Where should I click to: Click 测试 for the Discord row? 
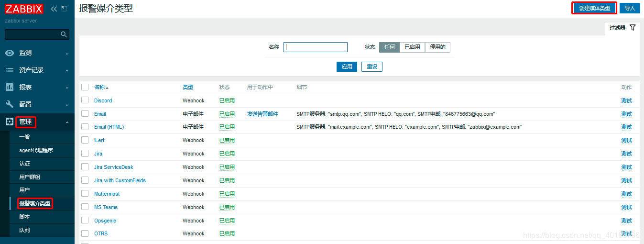pyautogui.click(x=626, y=100)
